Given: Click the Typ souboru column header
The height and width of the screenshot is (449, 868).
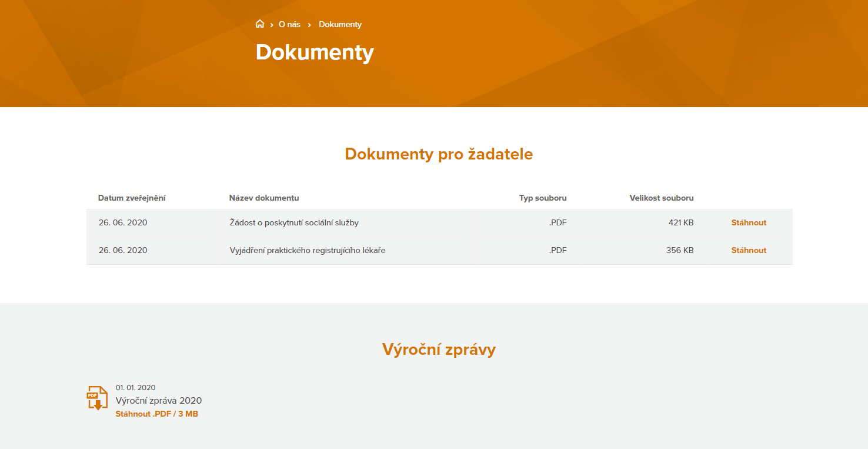Looking at the screenshot, I should pos(542,198).
